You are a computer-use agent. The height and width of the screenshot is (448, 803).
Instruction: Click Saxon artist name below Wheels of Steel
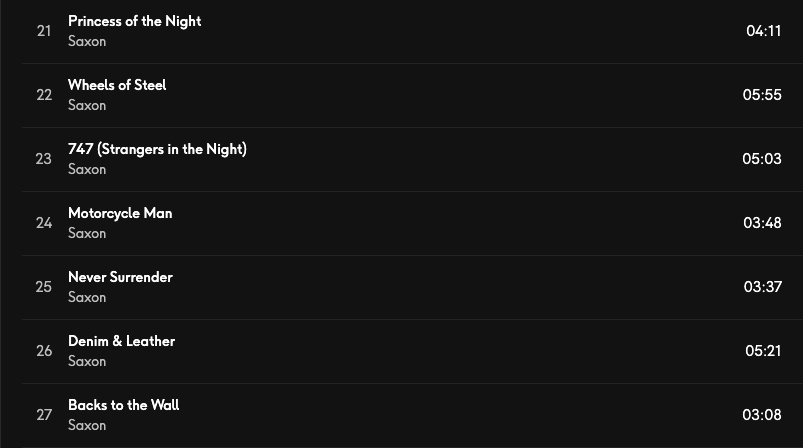[x=87, y=105]
